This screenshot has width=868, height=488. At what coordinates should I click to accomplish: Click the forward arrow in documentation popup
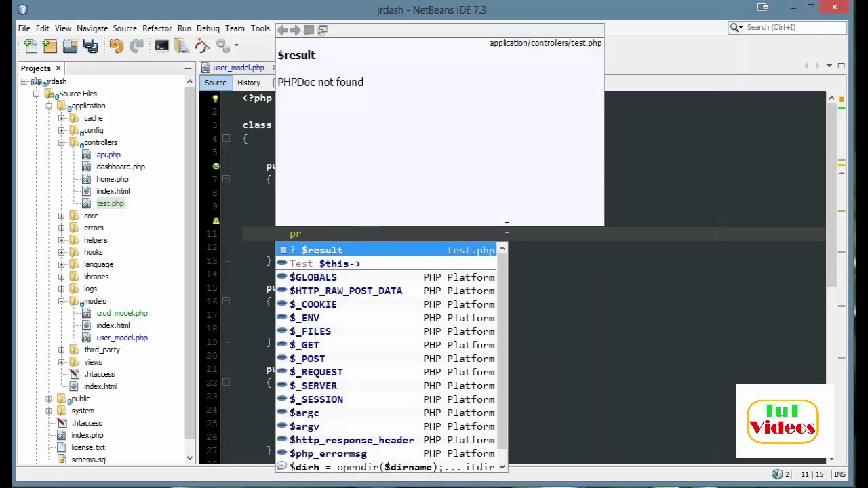[296, 30]
